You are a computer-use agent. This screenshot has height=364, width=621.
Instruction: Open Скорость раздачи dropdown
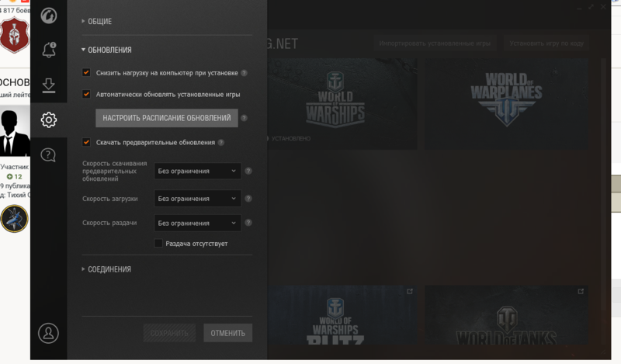click(x=197, y=223)
